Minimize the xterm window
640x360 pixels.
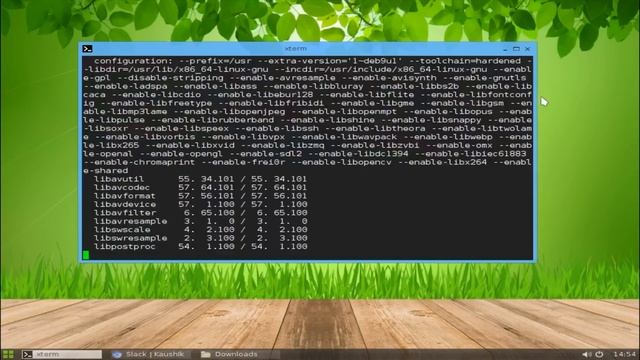[505, 49]
